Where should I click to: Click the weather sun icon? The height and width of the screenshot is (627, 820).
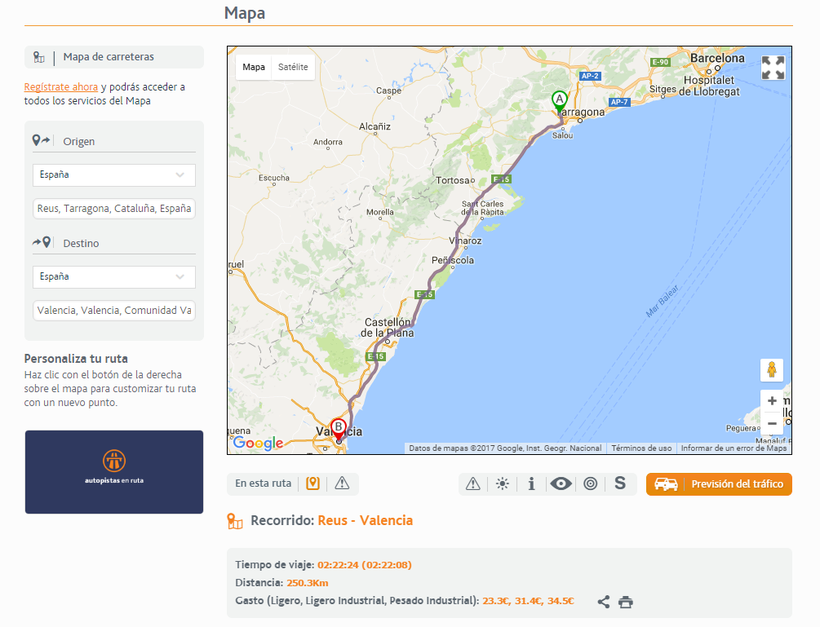point(502,484)
